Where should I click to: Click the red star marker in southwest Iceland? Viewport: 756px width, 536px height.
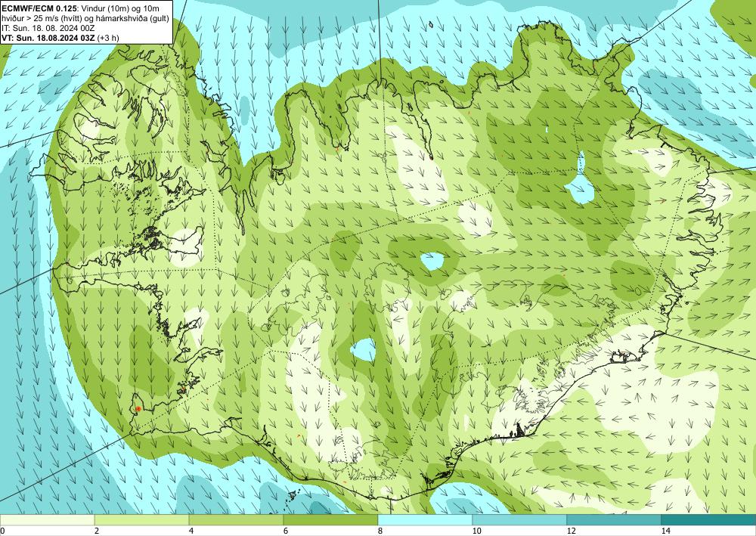click(x=138, y=409)
